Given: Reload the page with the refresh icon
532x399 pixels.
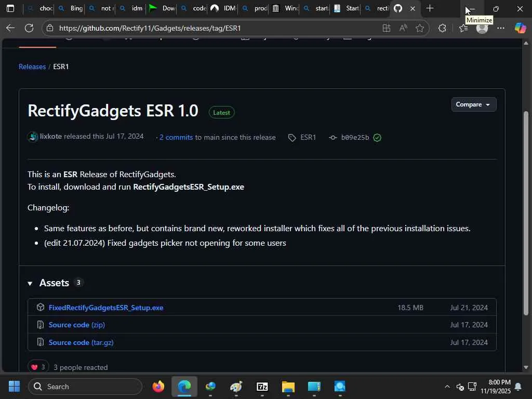Looking at the screenshot, I should coord(29,28).
